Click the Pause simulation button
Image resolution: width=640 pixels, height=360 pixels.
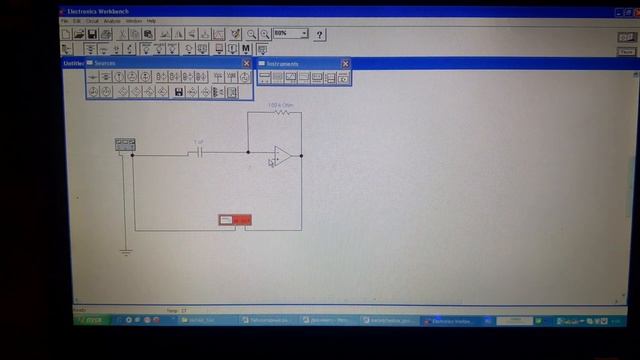tap(627, 52)
